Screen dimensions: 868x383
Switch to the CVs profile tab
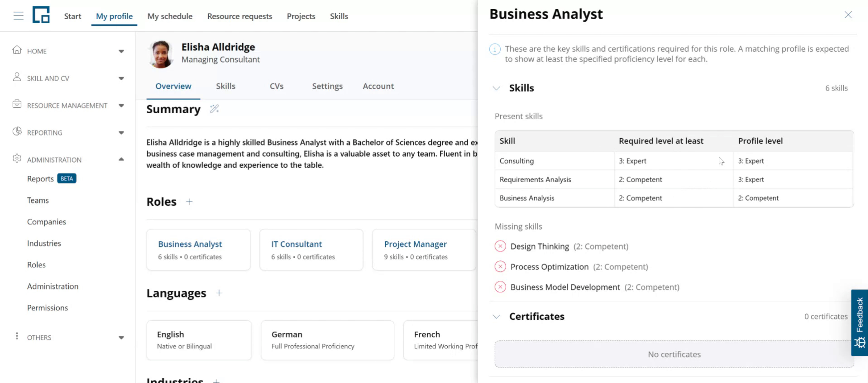[x=276, y=86]
